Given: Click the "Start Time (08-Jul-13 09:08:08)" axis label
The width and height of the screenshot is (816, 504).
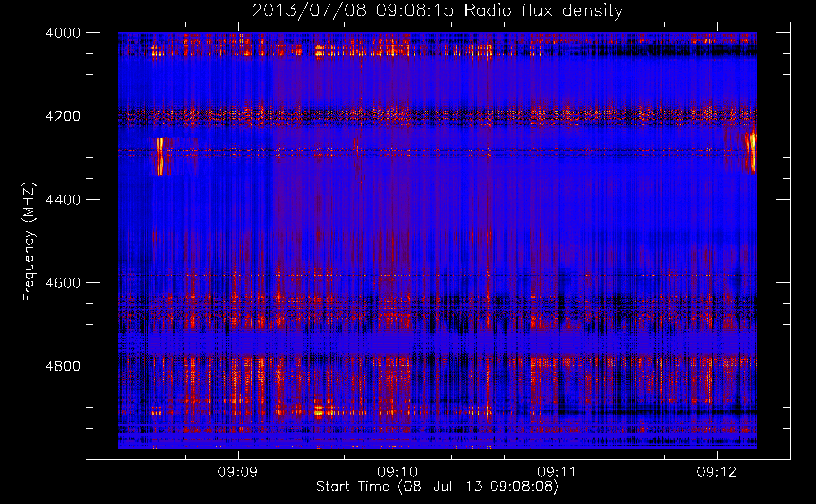Looking at the screenshot, I should (437, 487).
